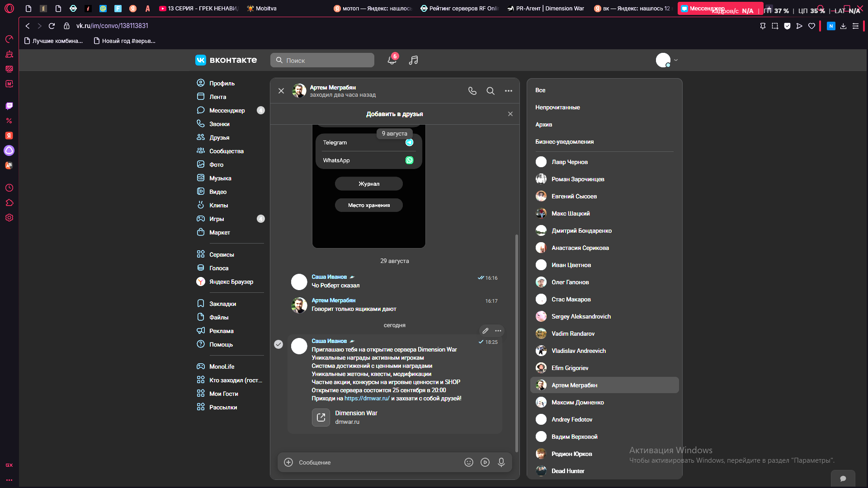Click the chat vertical scrollbar
Screen dimensions: 868x488
click(517, 343)
